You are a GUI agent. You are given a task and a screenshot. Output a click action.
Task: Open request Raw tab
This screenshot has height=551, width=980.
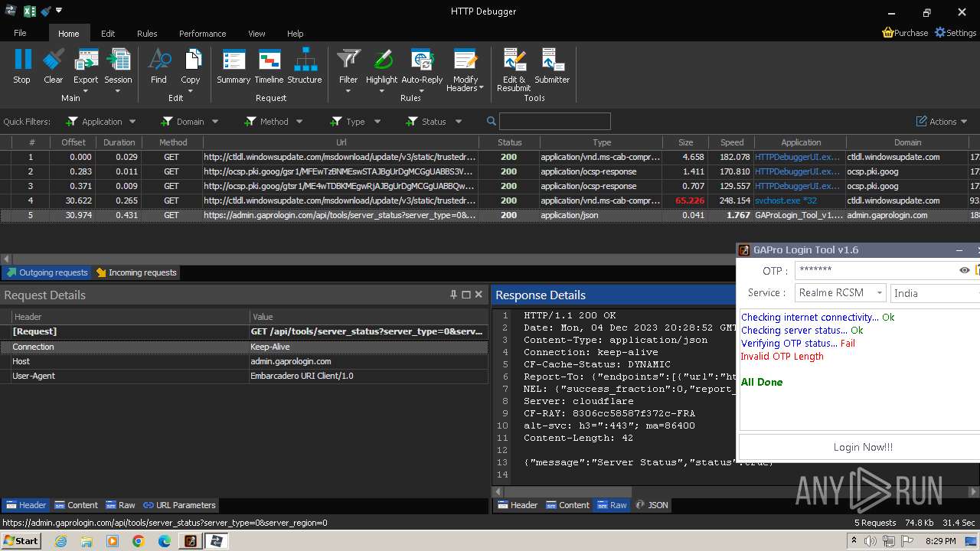[x=121, y=505]
